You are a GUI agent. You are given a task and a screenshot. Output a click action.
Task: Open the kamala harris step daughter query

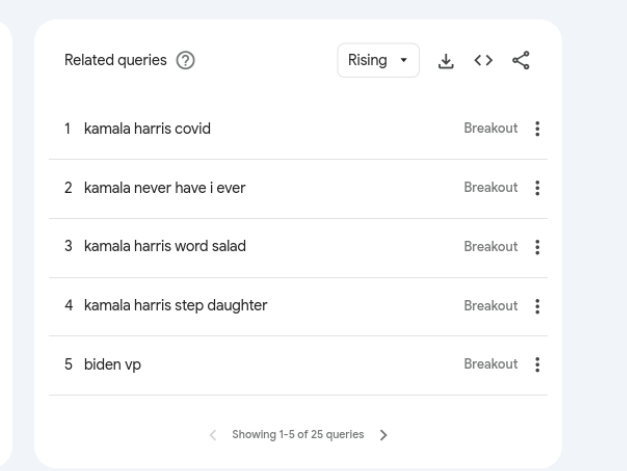tap(176, 305)
